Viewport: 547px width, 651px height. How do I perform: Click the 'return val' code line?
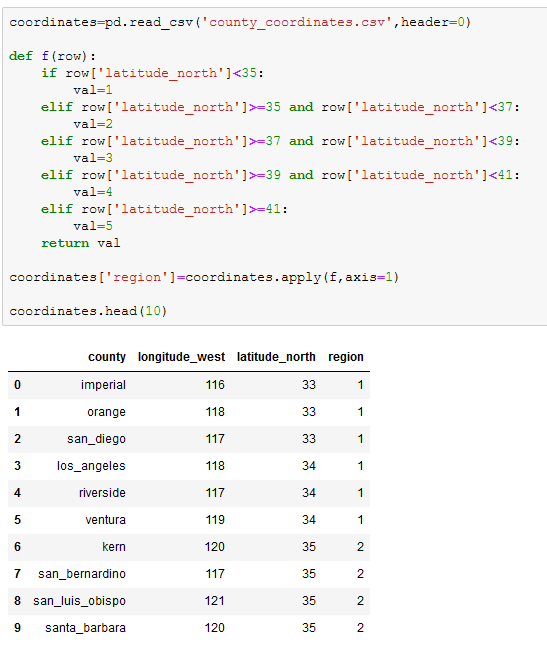click(81, 243)
